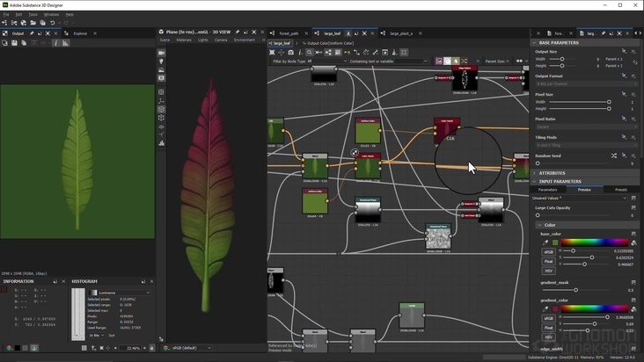Open the Unsaved Values preset dropdown
This screenshot has height=362, width=644.
pos(580,198)
